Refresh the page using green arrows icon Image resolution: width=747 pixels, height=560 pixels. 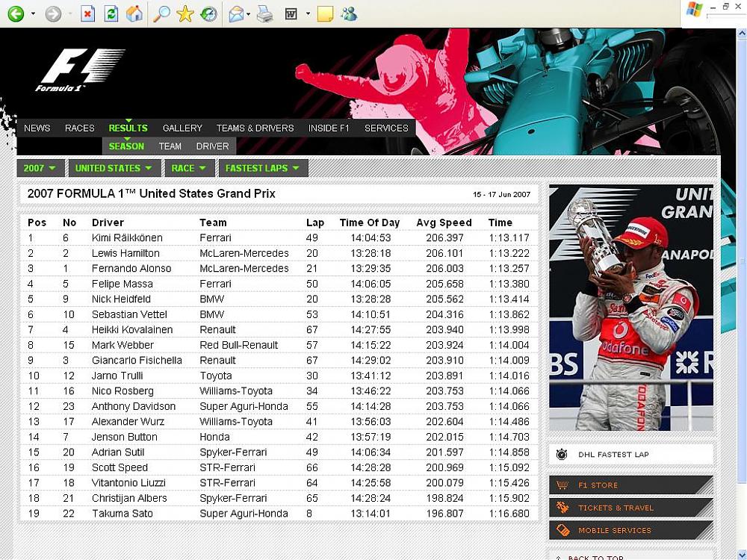[111, 13]
